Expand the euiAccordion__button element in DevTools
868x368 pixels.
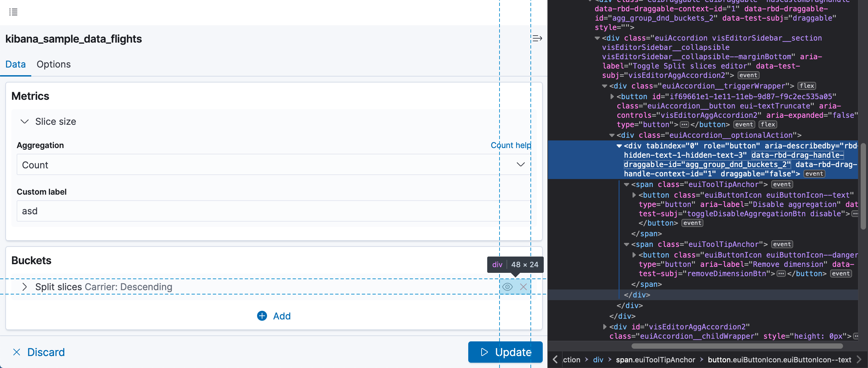(612, 96)
